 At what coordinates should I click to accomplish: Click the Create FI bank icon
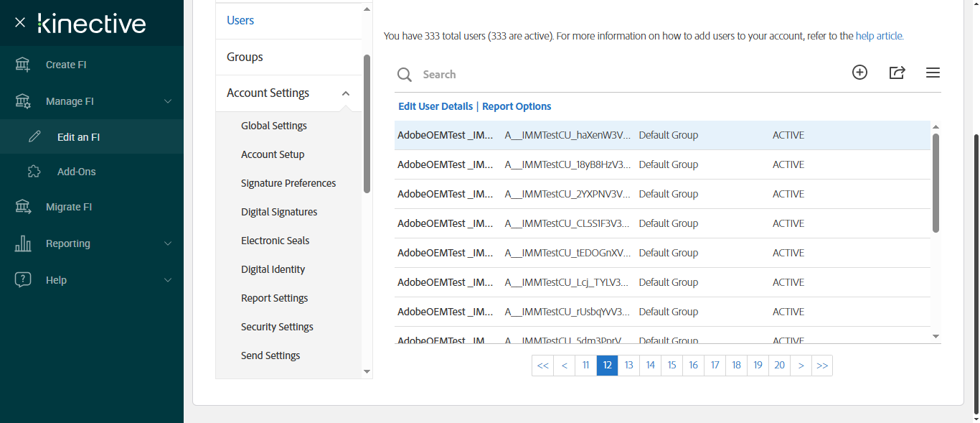click(23, 65)
